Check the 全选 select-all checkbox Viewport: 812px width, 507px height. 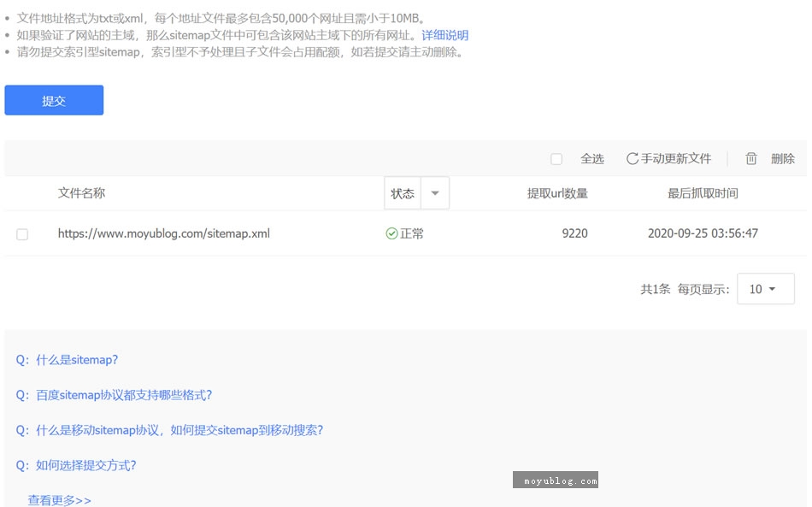point(556,158)
